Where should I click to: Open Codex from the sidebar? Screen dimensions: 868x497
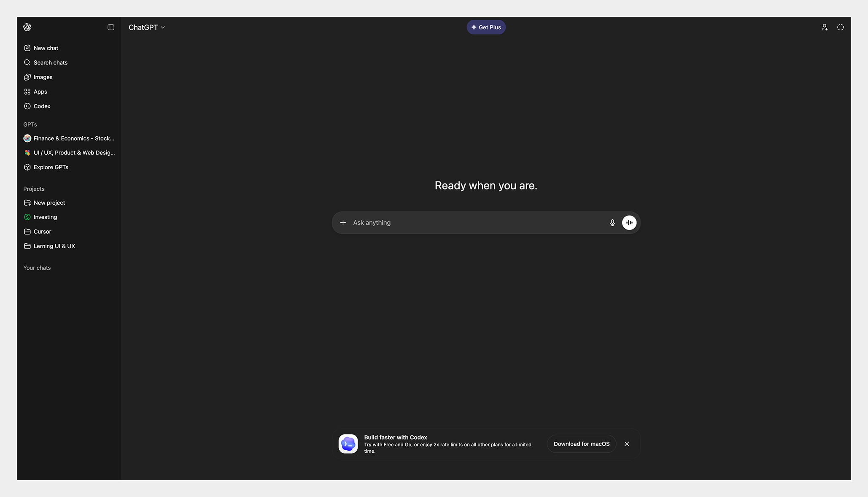tap(42, 106)
